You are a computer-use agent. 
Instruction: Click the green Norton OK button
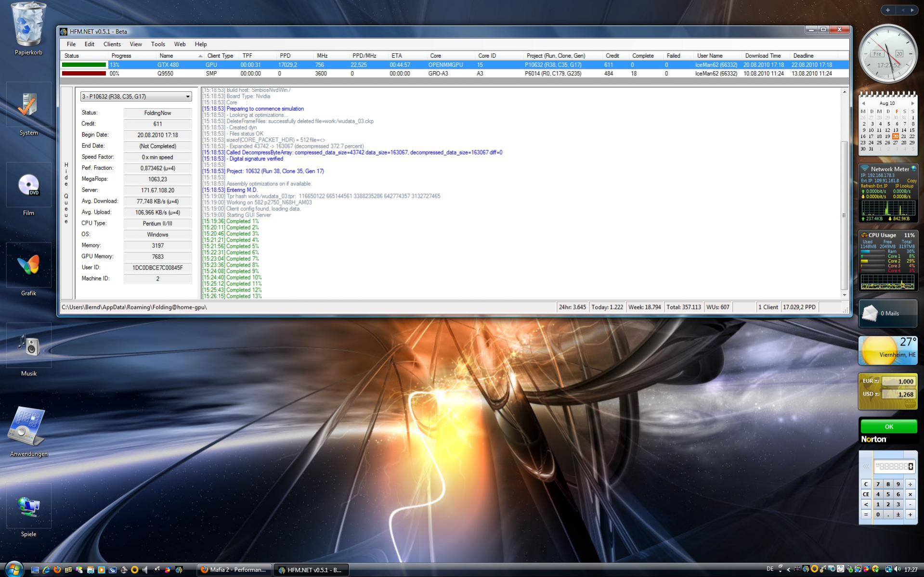888,427
